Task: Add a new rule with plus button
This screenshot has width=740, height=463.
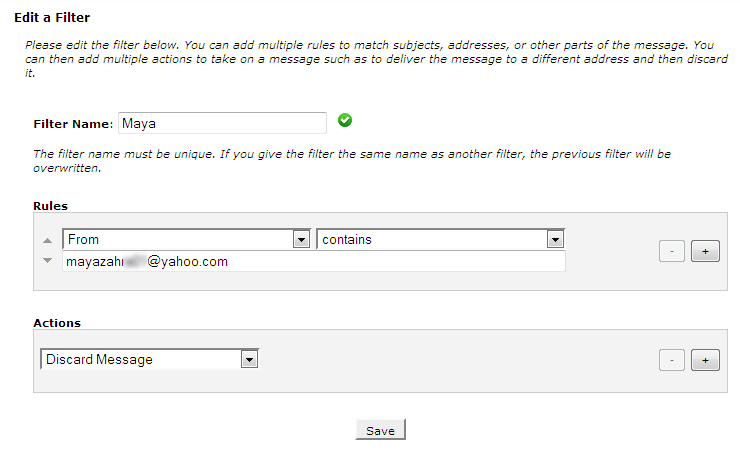Action: (x=705, y=251)
